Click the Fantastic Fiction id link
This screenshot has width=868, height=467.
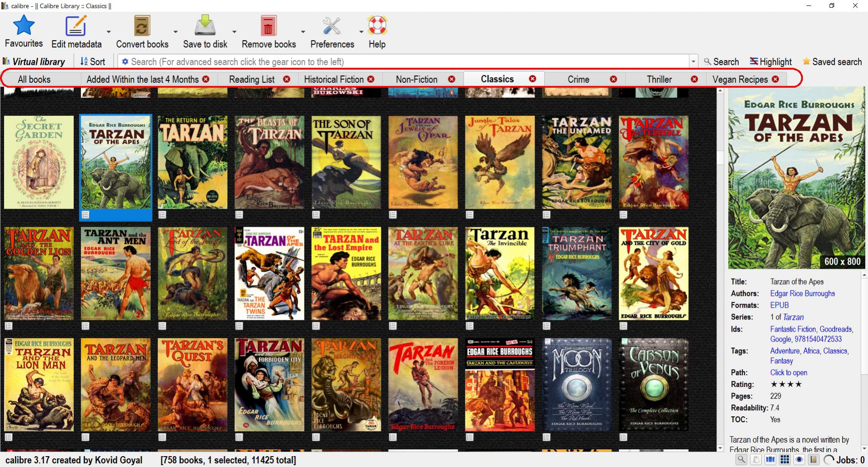pos(793,329)
